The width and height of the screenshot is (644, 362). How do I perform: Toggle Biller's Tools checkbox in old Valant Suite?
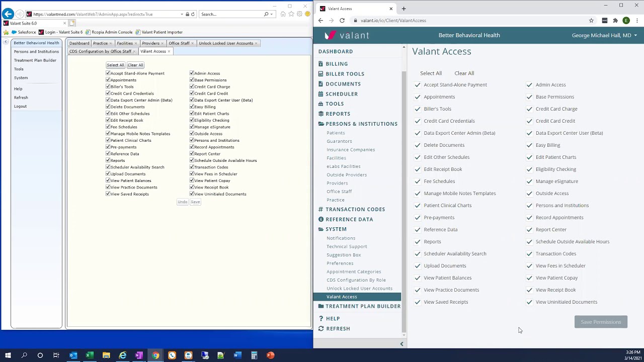(108, 86)
